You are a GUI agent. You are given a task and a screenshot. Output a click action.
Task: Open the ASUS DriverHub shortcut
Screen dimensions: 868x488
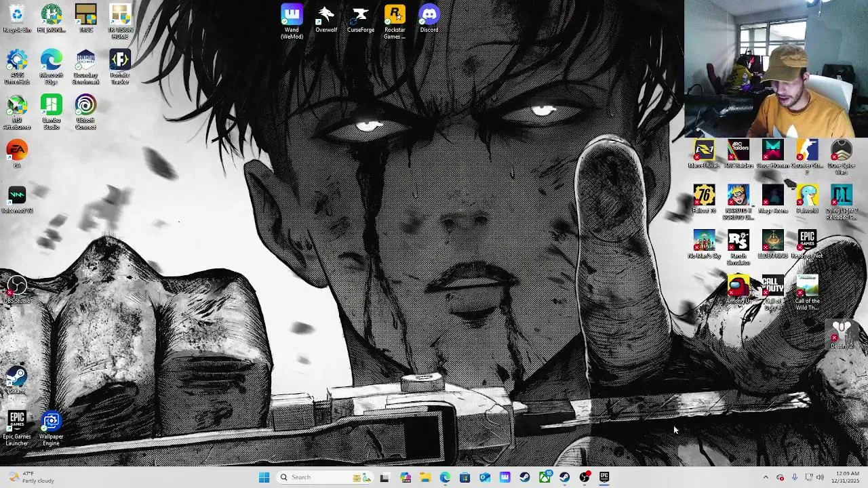coord(17,68)
